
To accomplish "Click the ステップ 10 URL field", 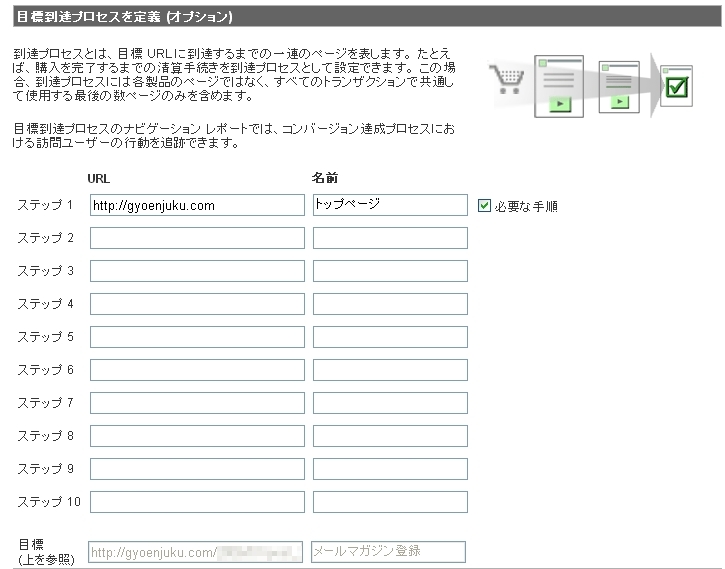I will [197, 502].
